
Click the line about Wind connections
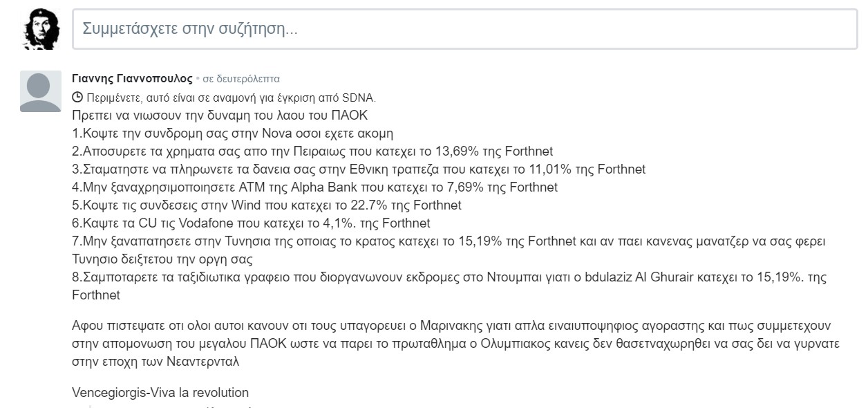click(x=267, y=205)
